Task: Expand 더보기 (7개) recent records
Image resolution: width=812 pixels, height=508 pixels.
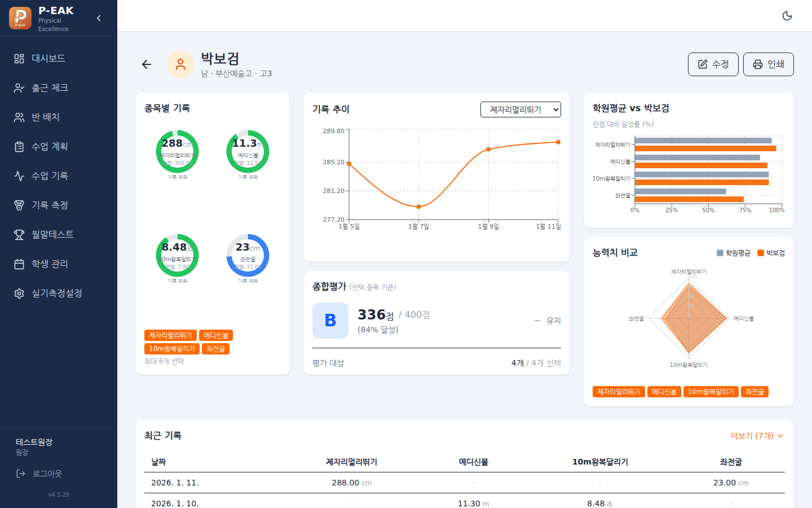Action: pyautogui.click(x=757, y=436)
